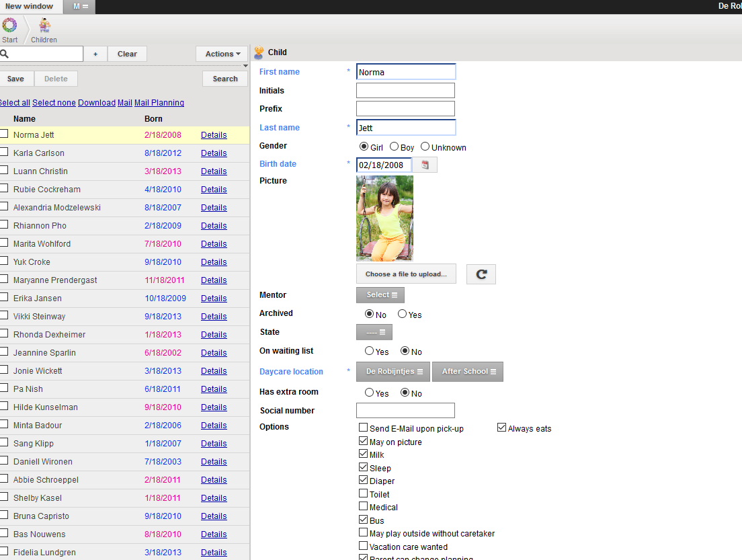Screen dimensions: 742x560
Task: Open the State dropdown
Action: [374, 332]
